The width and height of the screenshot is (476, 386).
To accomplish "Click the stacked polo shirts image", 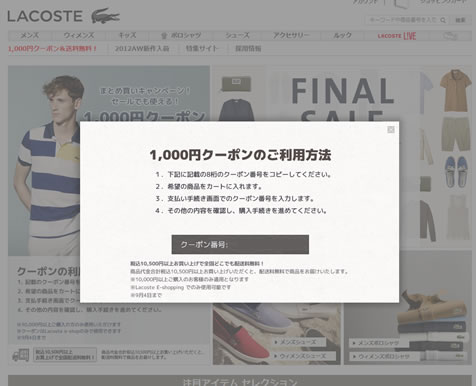I will pyautogui.click(x=433, y=327).
